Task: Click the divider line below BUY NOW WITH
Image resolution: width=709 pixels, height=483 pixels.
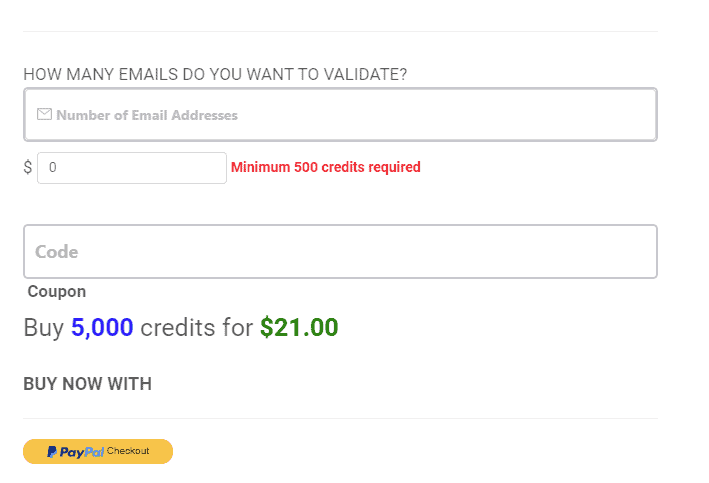Action: (x=340, y=418)
